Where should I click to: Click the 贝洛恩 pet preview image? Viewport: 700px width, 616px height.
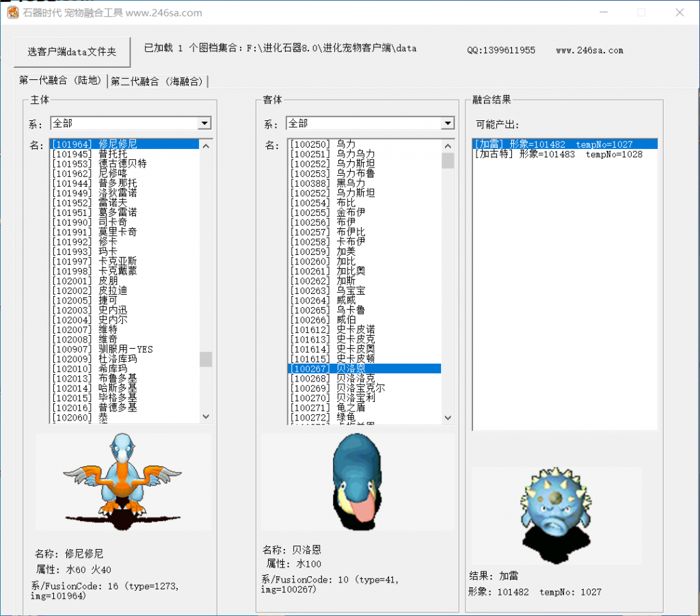pyautogui.click(x=357, y=481)
